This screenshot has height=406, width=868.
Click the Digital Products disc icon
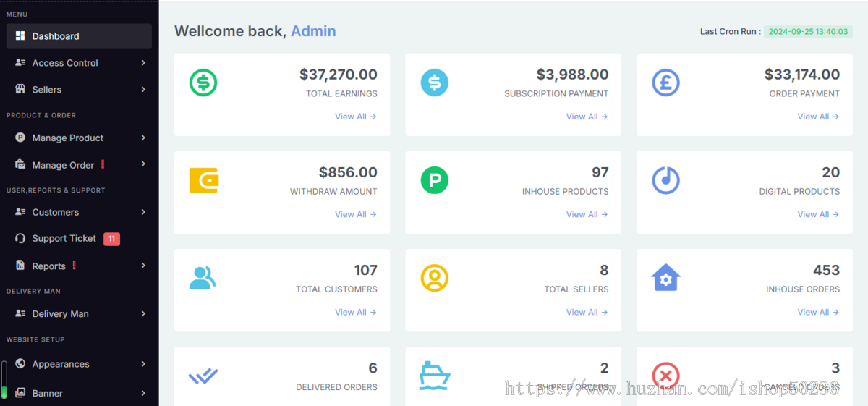[x=665, y=180]
